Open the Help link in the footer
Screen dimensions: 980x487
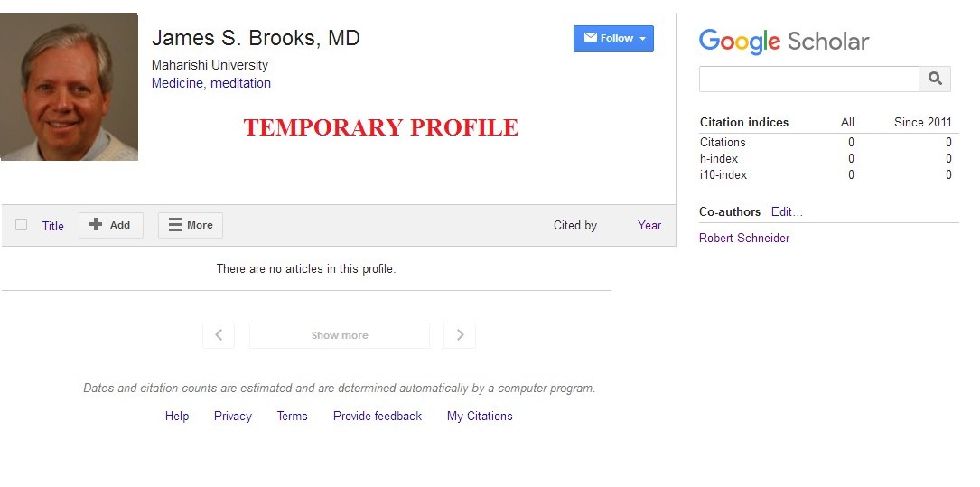click(177, 416)
